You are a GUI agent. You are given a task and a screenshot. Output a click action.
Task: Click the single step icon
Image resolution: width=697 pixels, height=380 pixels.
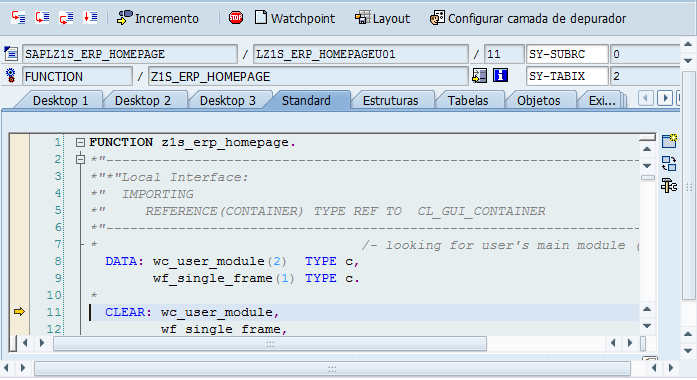click(x=18, y=18)
